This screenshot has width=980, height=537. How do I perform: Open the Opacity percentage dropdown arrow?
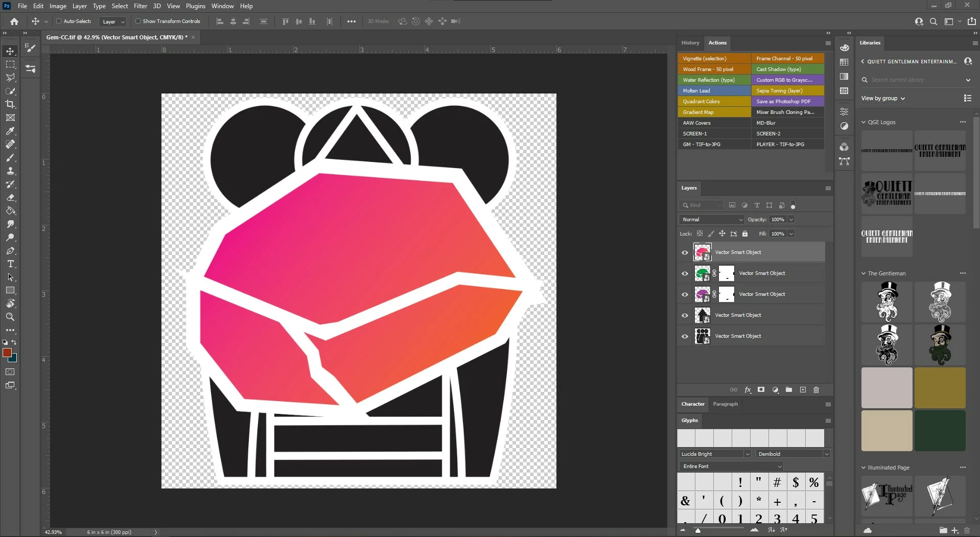point(791,220)
